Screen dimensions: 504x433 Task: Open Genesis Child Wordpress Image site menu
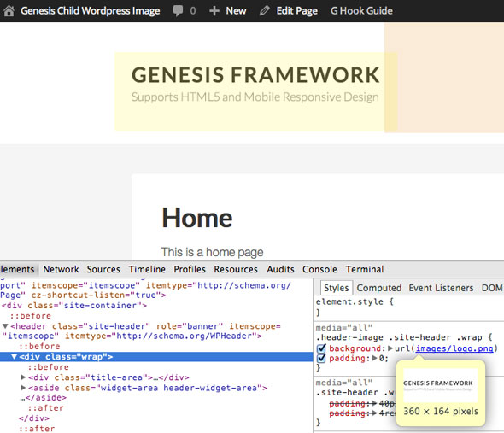point(91,10)
